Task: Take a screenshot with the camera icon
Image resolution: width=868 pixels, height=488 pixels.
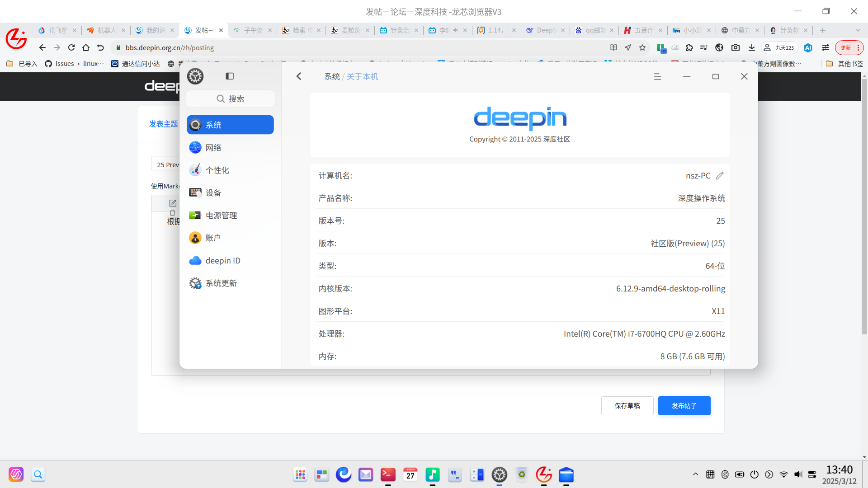Action: click(736, 47)
